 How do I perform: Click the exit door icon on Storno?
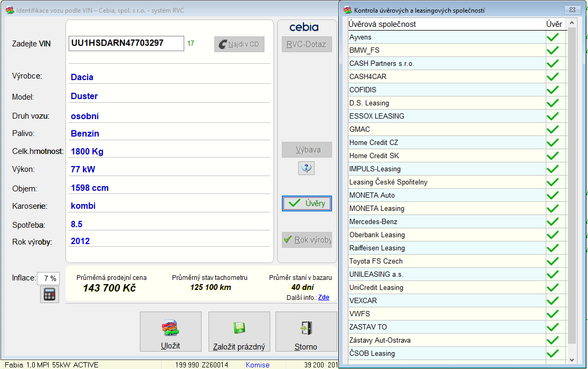(x=306, y=328)
